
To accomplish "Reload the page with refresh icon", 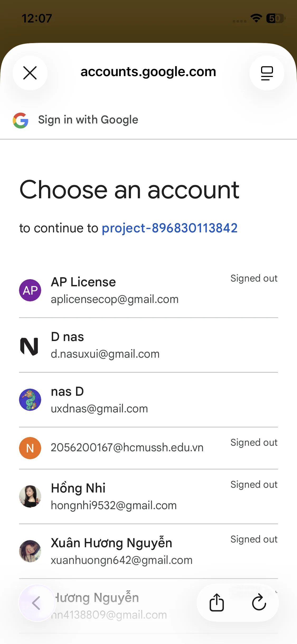I will [x=259, y=603].
